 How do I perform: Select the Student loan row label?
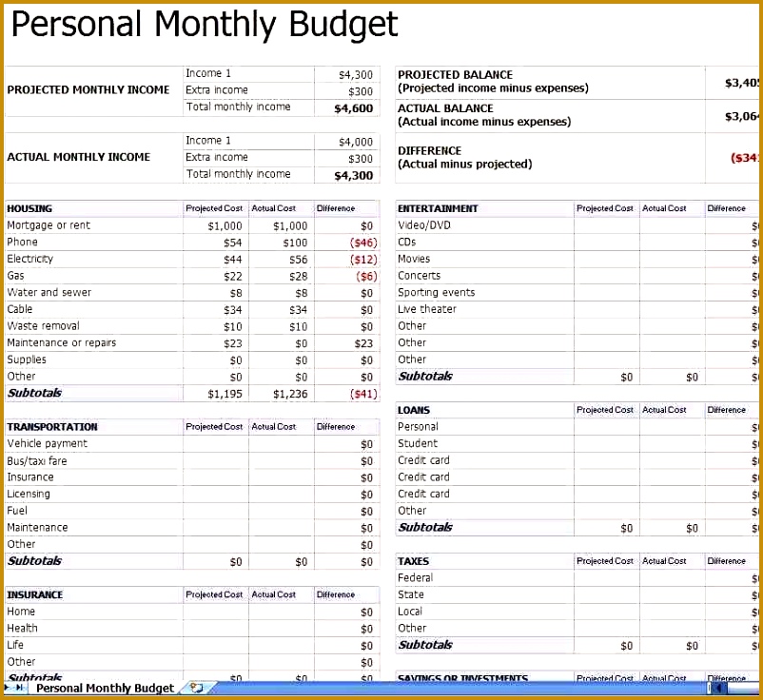tap(418, 443)
